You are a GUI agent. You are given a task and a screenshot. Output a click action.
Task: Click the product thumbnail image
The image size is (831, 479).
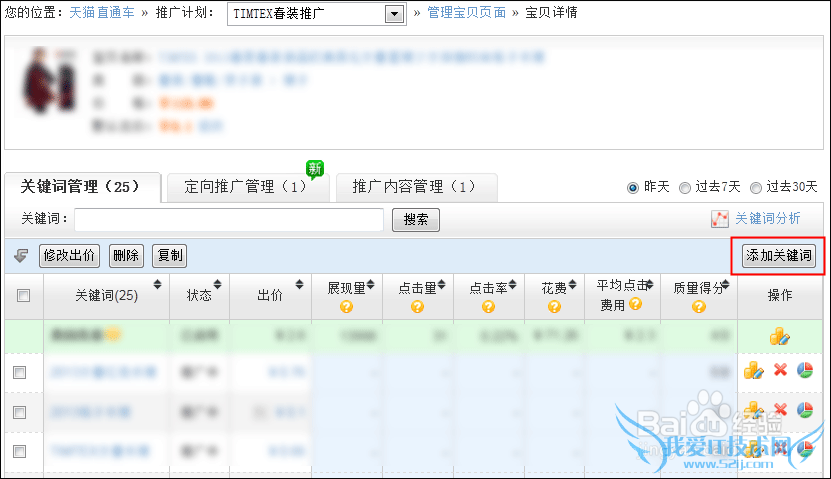[50, 81]
